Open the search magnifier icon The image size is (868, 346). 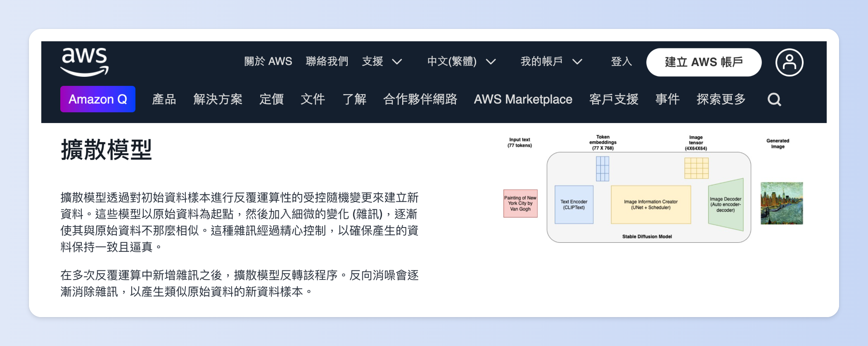[x=774, y=100]
